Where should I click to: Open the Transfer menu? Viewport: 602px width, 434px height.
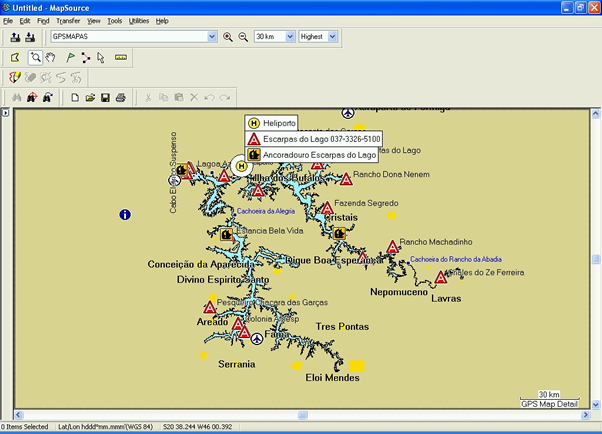pyautogui.click(x=68, y=20)
